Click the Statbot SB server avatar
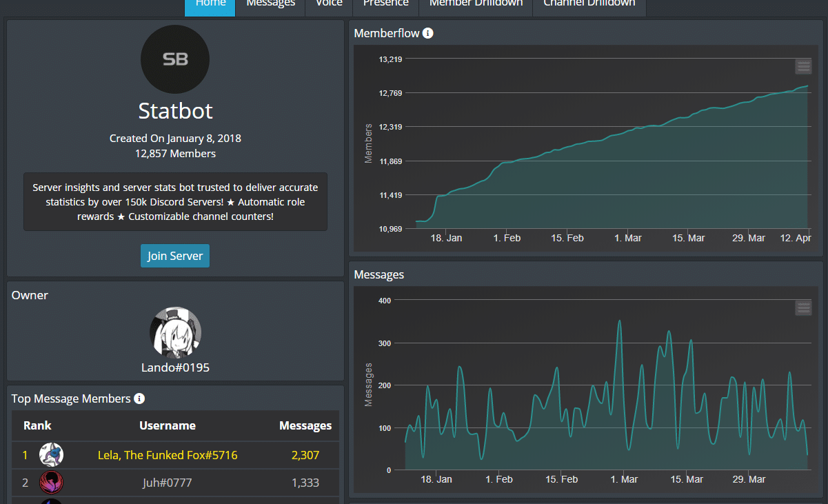 174,59
